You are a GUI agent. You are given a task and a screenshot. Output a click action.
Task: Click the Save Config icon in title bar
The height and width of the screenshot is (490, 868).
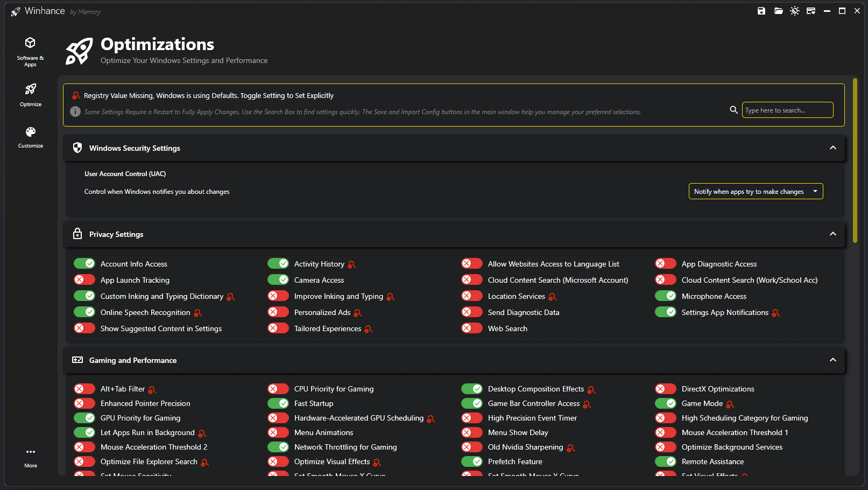pyautogui.click(x=761, y=11)
